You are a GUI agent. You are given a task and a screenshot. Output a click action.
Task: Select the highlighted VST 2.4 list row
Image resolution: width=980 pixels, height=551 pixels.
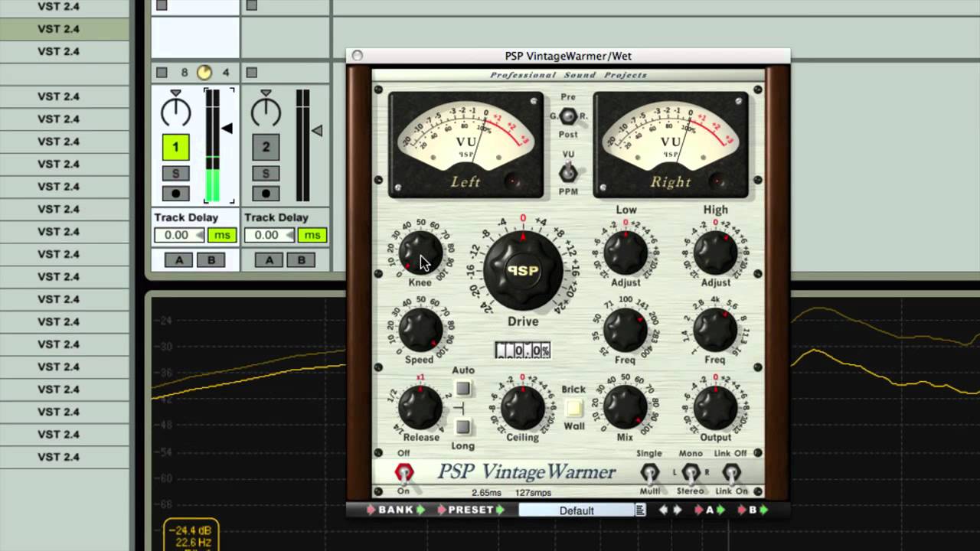64,29
